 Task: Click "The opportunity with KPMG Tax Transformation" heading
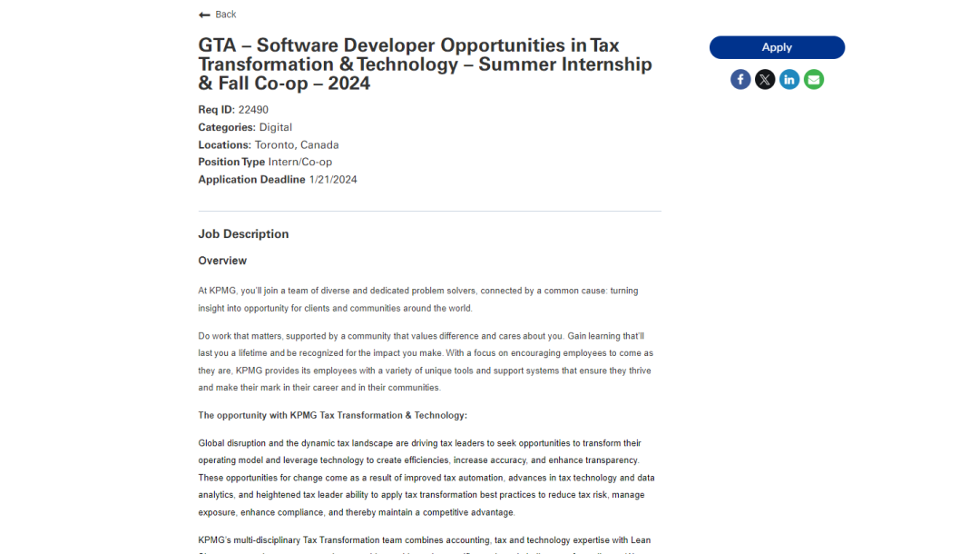click(x=332, y=415)
